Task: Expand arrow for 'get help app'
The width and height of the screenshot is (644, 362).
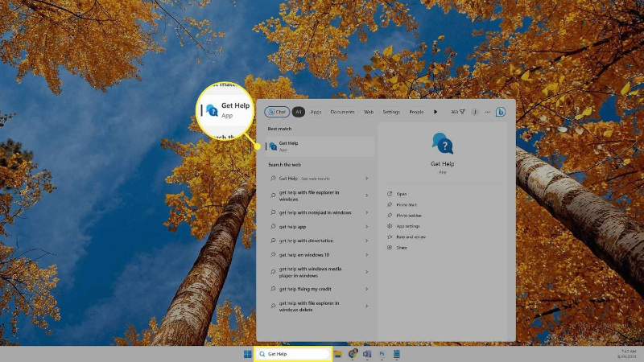Action: [367, 227]
